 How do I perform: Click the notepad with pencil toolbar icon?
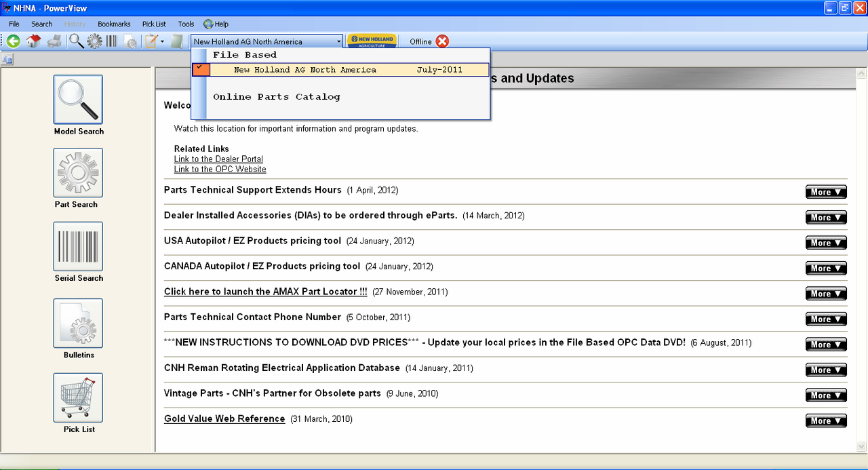pyautogui.click(x=151, y=41)
